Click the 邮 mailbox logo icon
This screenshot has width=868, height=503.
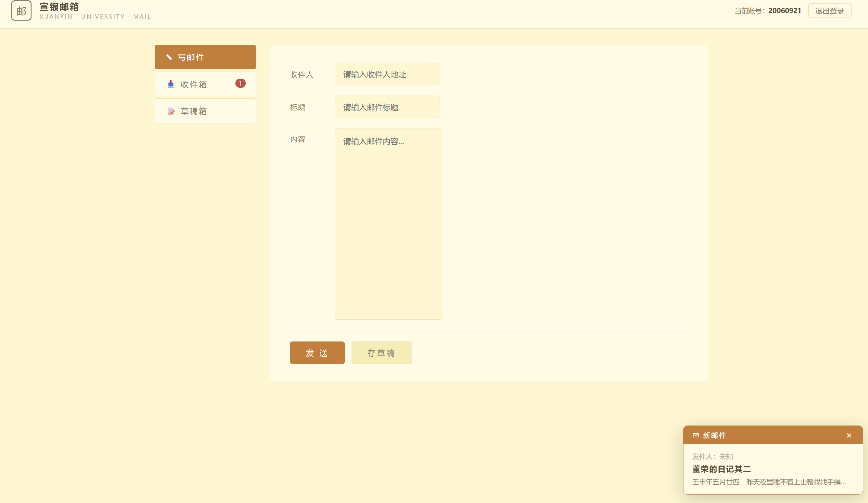point(21,11)
